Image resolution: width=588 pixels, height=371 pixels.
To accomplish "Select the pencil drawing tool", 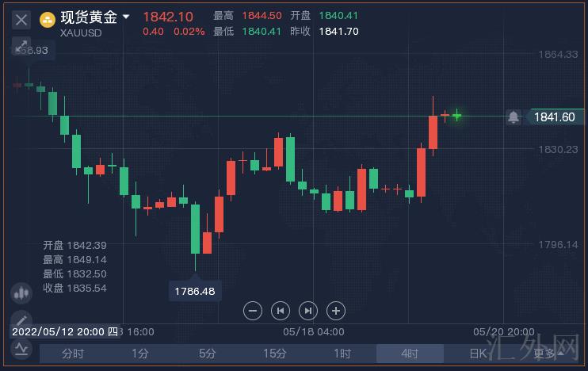I will [21, 320].
